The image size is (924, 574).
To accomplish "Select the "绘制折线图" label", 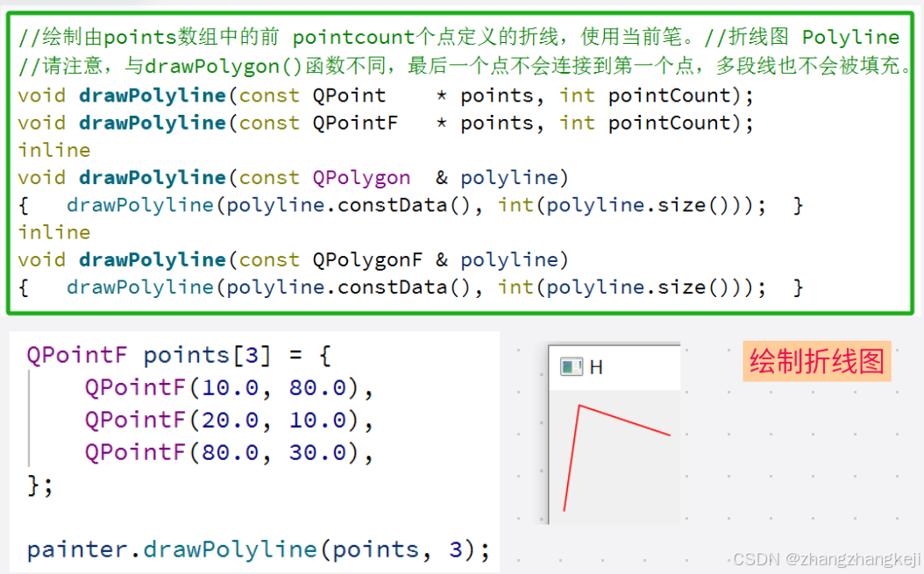I will [x=817, y=361].
